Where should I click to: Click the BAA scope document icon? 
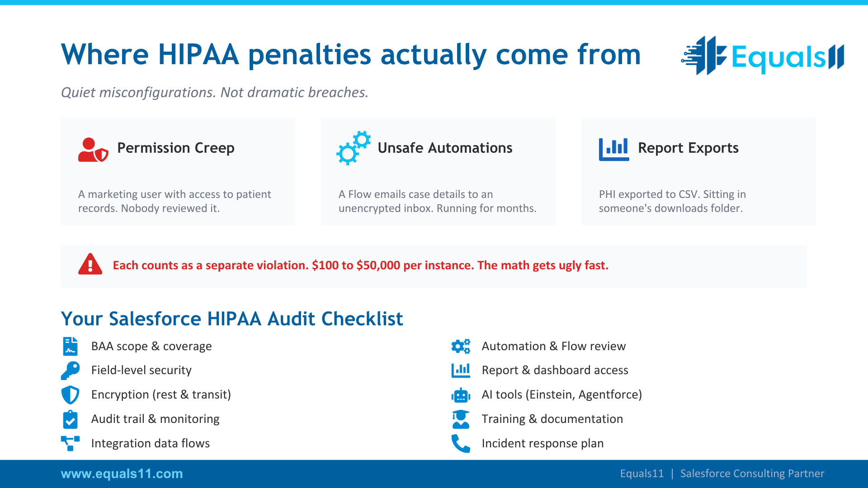click(70, 346)
